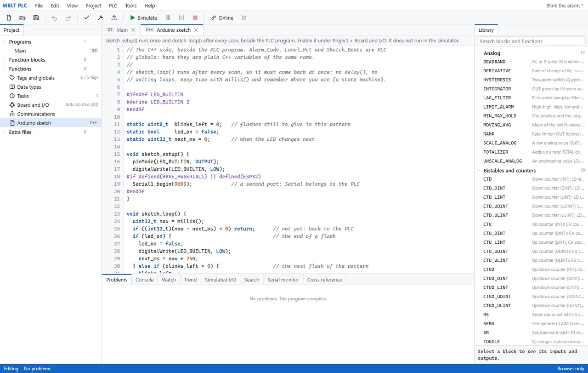Click the No problems status bar entry

[x=37, y=368]
